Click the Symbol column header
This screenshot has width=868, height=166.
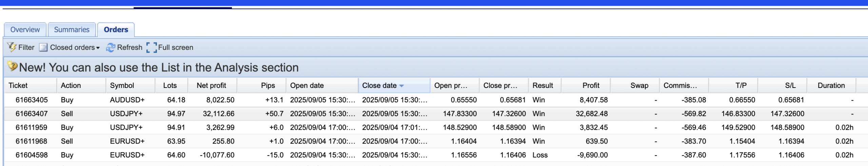122,86
